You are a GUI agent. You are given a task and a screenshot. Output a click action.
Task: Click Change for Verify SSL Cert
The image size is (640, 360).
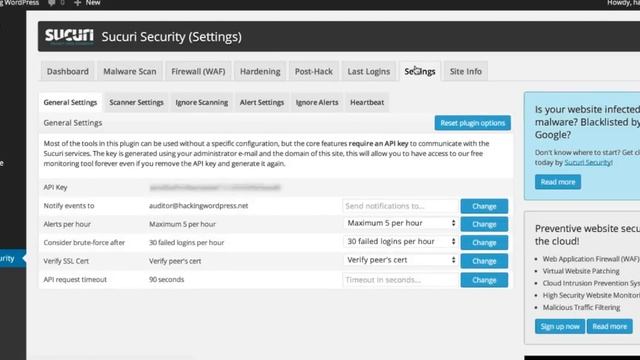484,261
